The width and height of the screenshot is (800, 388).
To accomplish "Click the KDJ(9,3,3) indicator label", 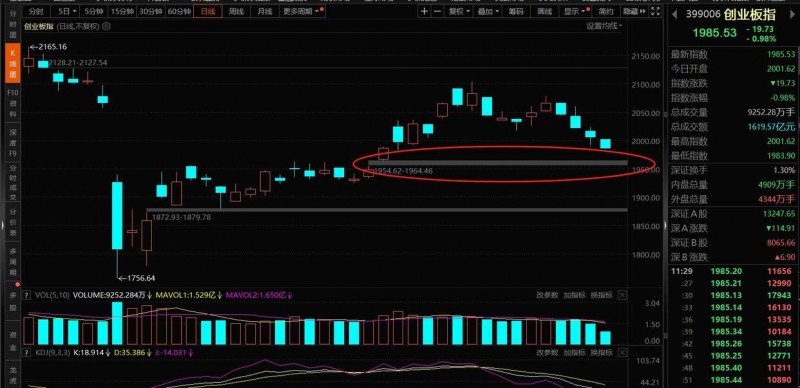I will click(53, 353).
